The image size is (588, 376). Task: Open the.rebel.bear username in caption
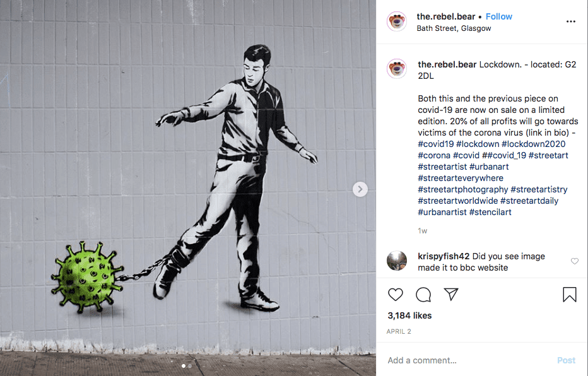pyautogui.click(x=447, y=64)
